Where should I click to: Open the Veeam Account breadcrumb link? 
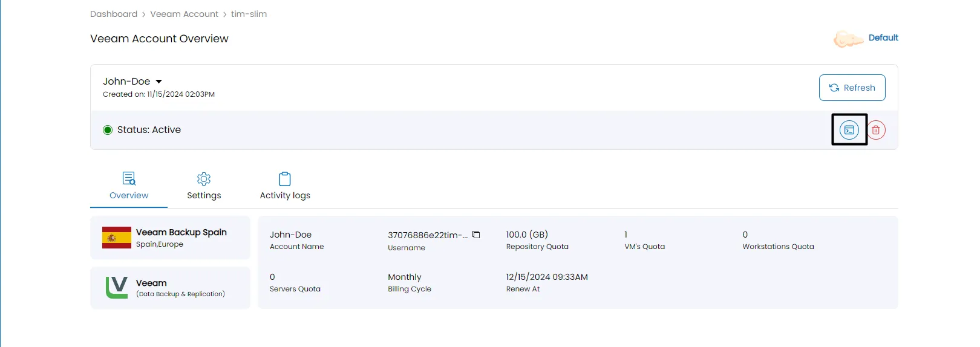(184, 14)
